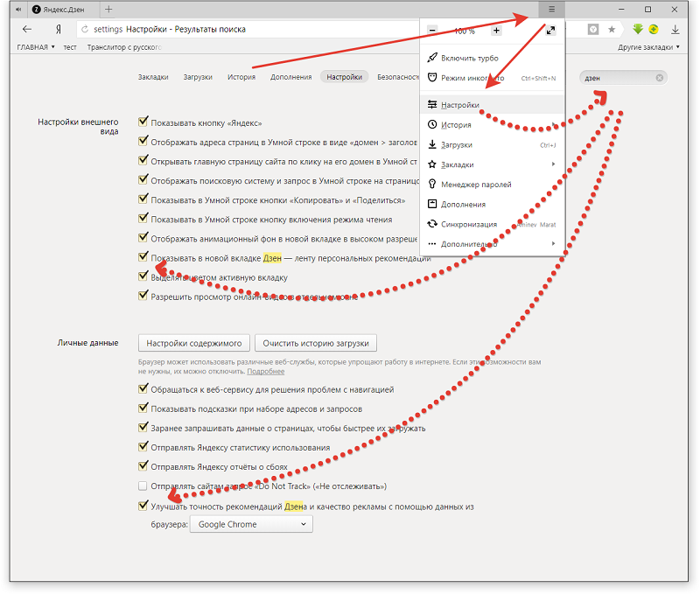Toggle Показывать кнопку «Яндекс» checkbox
This screenshot has height=594, width=700.
click(143, 122)
